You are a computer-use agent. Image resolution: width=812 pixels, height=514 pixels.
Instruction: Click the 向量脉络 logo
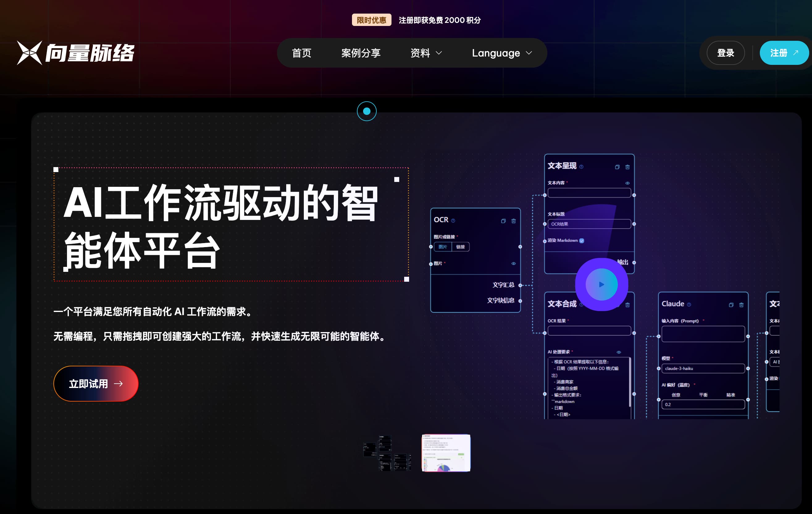point(76,53)
